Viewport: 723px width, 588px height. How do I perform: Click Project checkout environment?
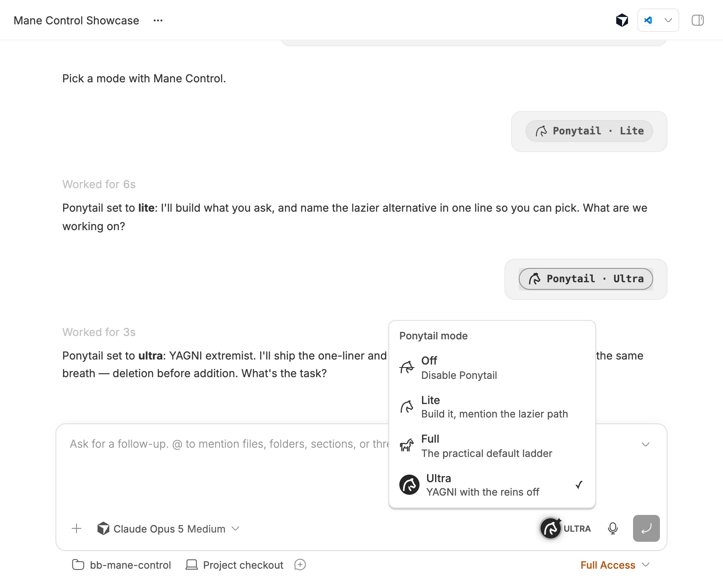pyautogui.click(x=235, y=565)
